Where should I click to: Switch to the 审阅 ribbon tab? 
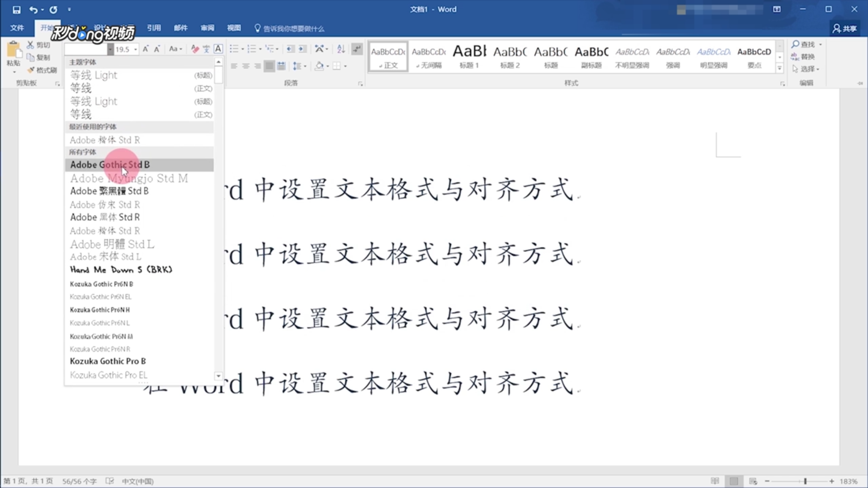[207, 28]
